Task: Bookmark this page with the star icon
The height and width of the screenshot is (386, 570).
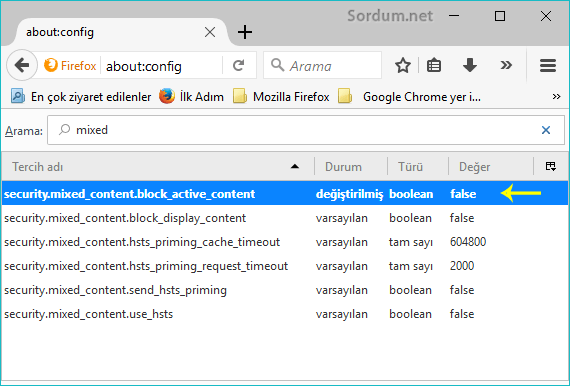Action: pos(403,65)
